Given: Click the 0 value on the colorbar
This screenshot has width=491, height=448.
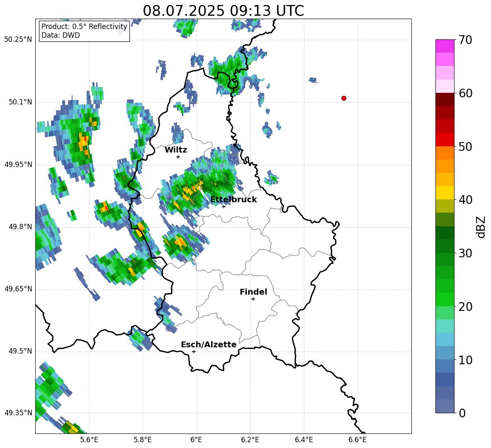Looking at the screenshot, I should pyautogui.click(x=462, y=413).
